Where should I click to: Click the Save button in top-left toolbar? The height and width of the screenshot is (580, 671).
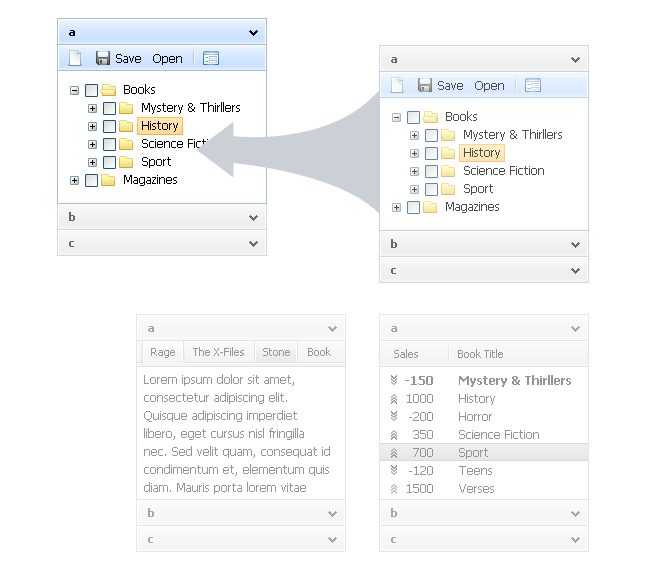118,58
